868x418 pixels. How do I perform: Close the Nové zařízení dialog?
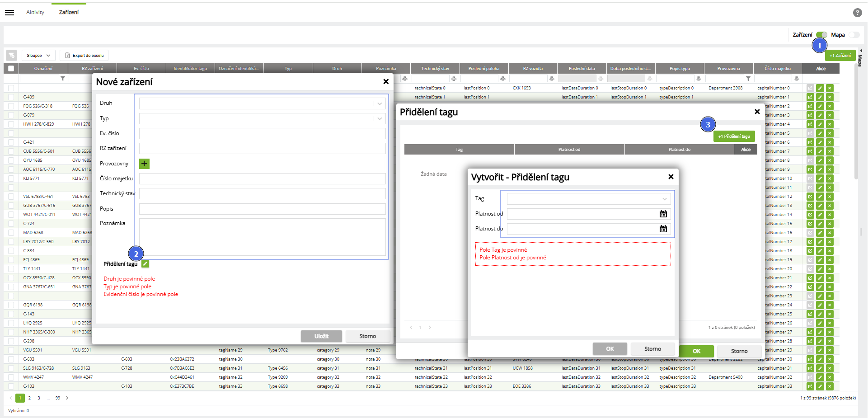pyautogui.click(x=386, y=81)
